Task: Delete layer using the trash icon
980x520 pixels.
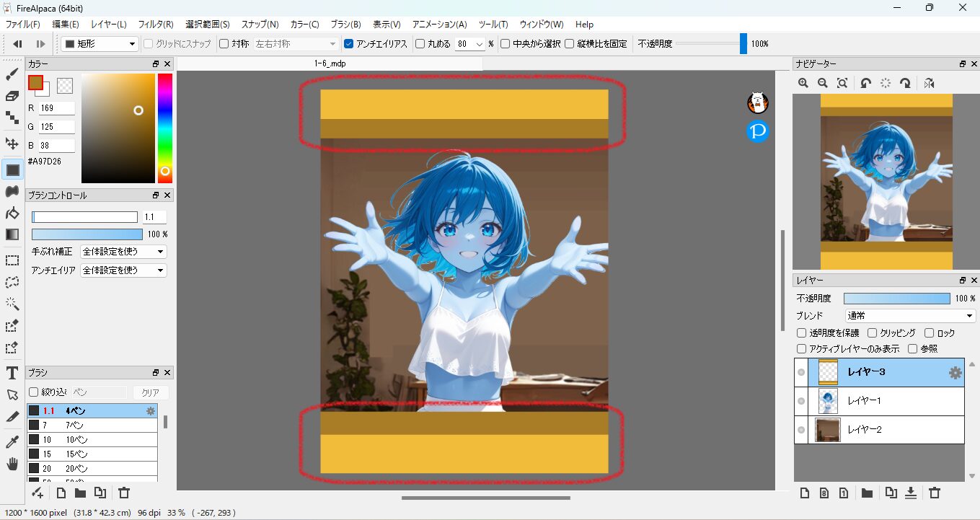Action: click(x=935, y=493)
